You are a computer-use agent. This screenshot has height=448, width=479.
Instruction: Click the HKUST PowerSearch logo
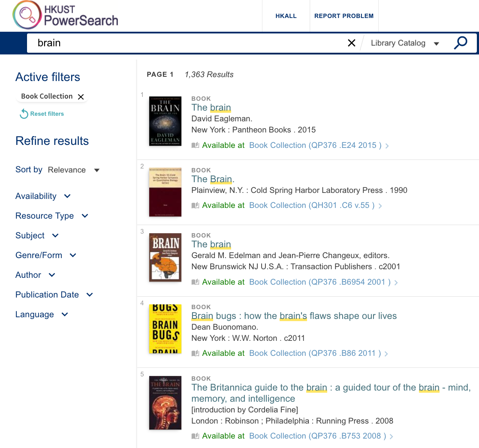click(65, 15)
